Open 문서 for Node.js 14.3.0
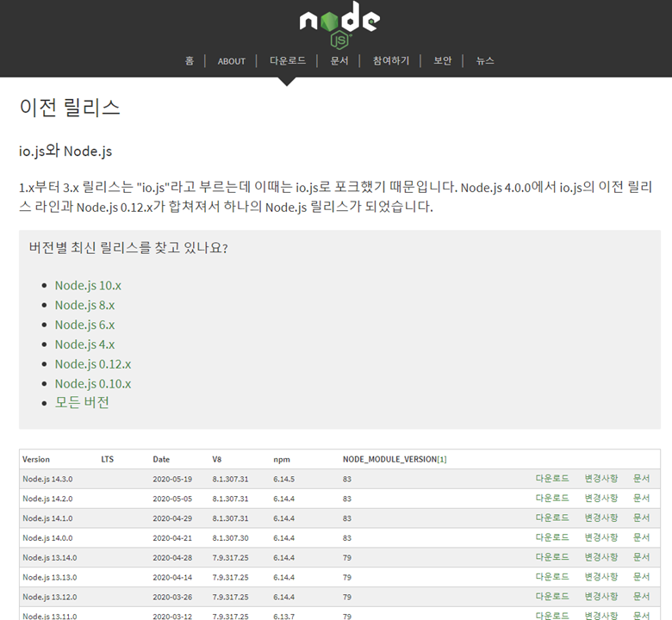The width and height of the screenshot is (672, 620). click(642, 479)
